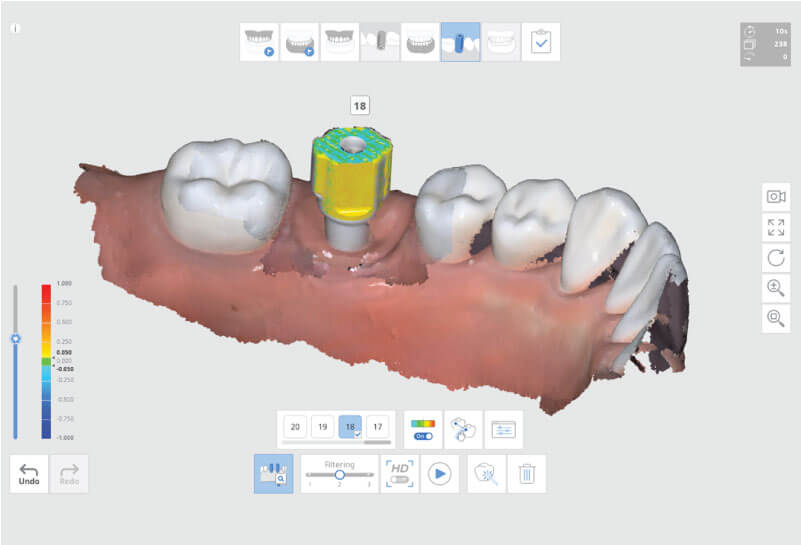
Task: Open the greyed upper scanbody stage
Action: tap(380, 42)
